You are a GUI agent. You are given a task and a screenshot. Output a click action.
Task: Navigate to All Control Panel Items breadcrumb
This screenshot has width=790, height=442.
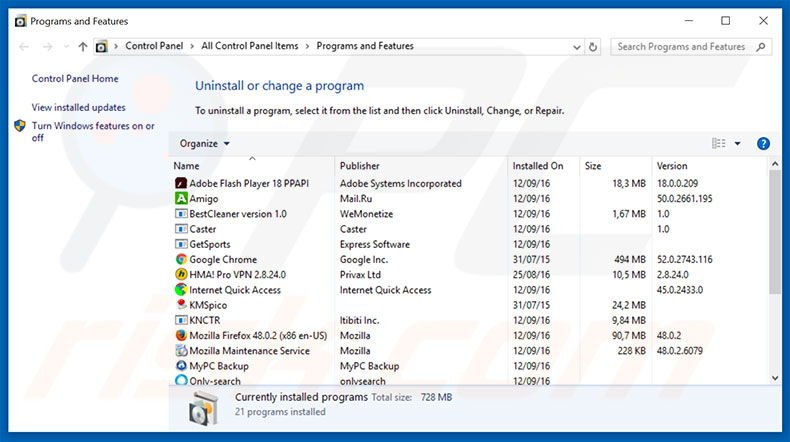coord(250,46)
